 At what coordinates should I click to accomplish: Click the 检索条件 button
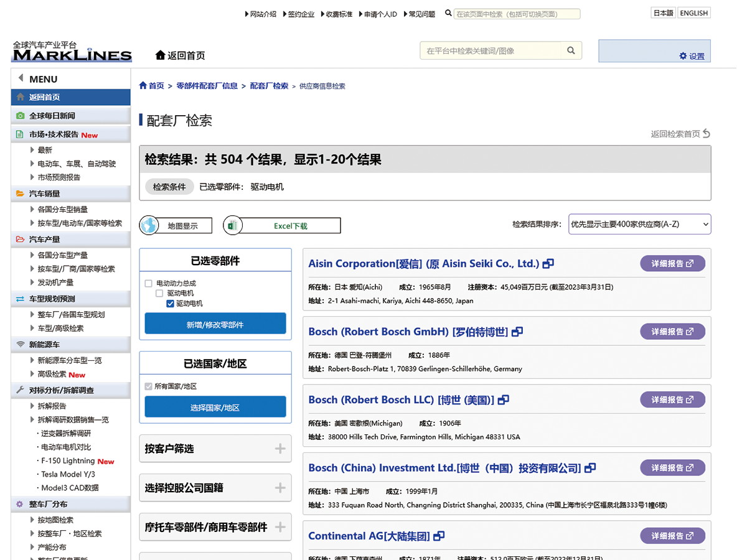tap(169, 187)
